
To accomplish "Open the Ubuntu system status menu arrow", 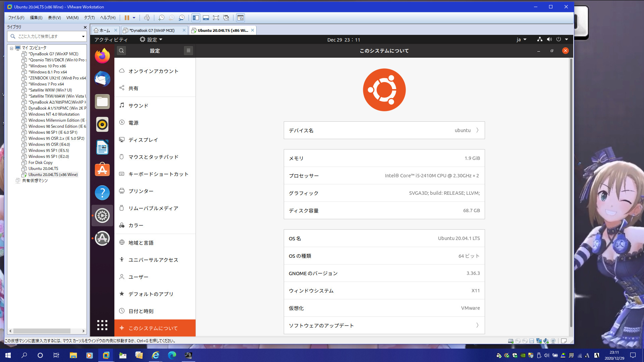I will click(x=567, y=40).
